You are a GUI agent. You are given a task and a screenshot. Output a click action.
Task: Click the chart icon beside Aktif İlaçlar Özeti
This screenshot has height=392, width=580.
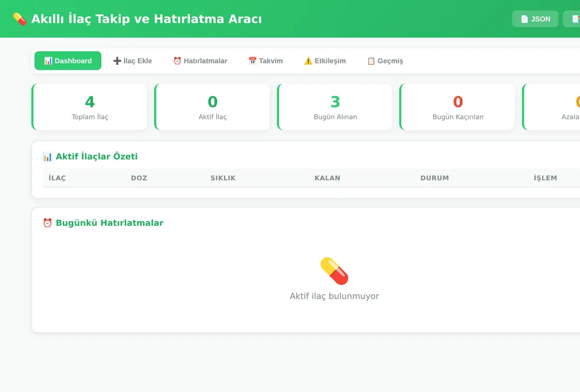coord(47,157)
